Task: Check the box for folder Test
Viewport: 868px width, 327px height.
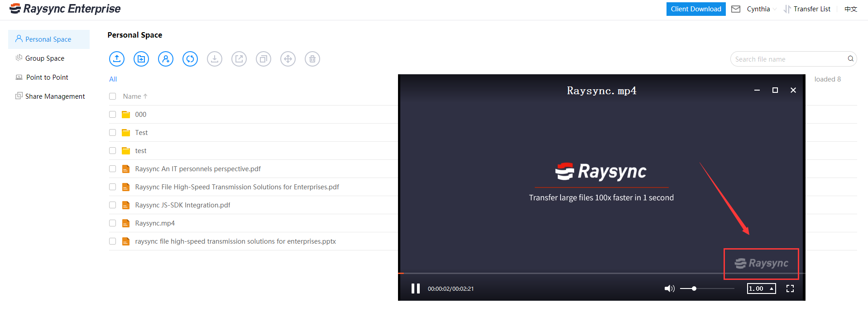Action: click(x=112, y=133)
